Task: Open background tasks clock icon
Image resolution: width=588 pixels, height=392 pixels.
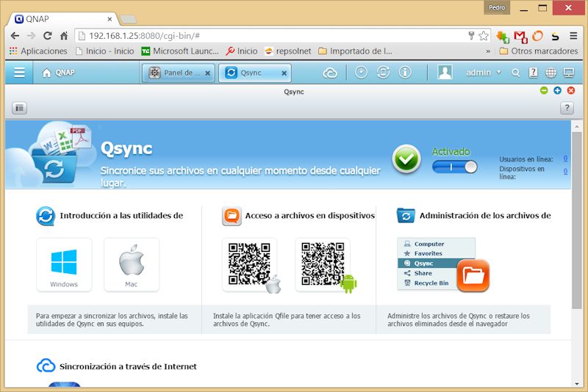Action: pos(361,72)
